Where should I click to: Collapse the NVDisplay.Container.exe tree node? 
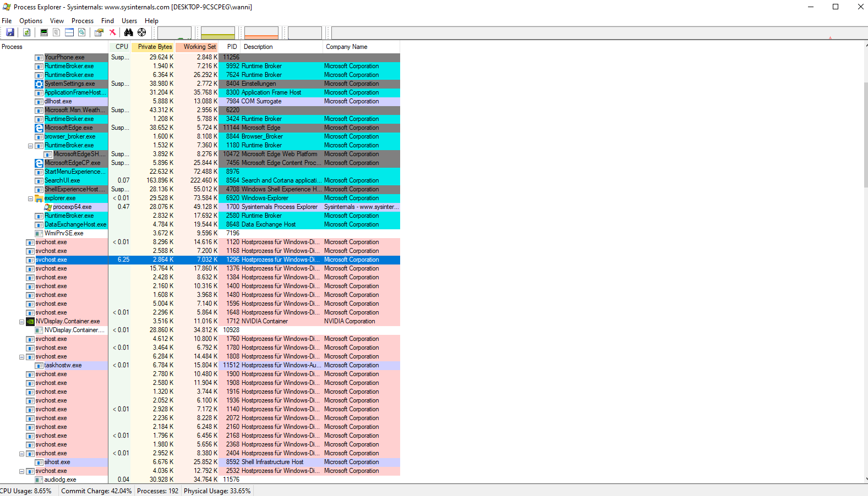(x=21, y=322)
